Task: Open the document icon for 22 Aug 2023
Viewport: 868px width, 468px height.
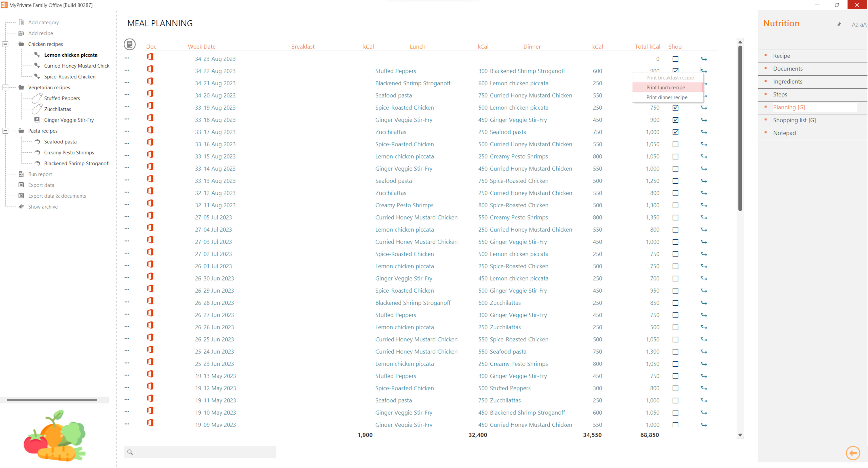Action: point(151,69)
